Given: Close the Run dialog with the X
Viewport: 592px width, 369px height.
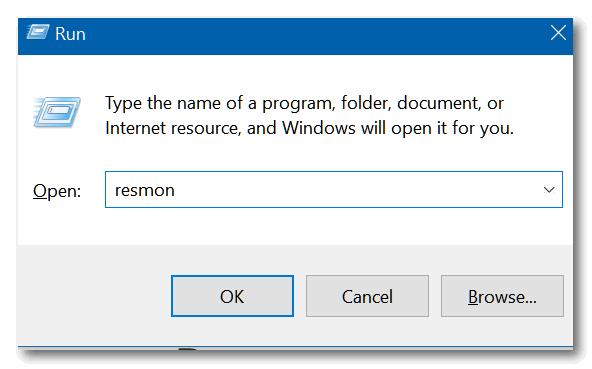Looking at the screenshot, I should tap(558, 33).
